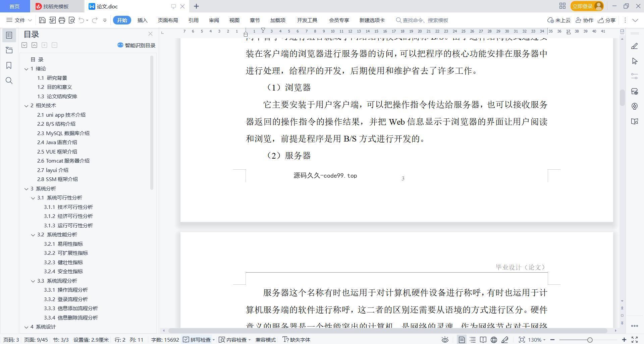
Task: Collapse 3.2 系统性能分析 node
Action: point(33,235)
